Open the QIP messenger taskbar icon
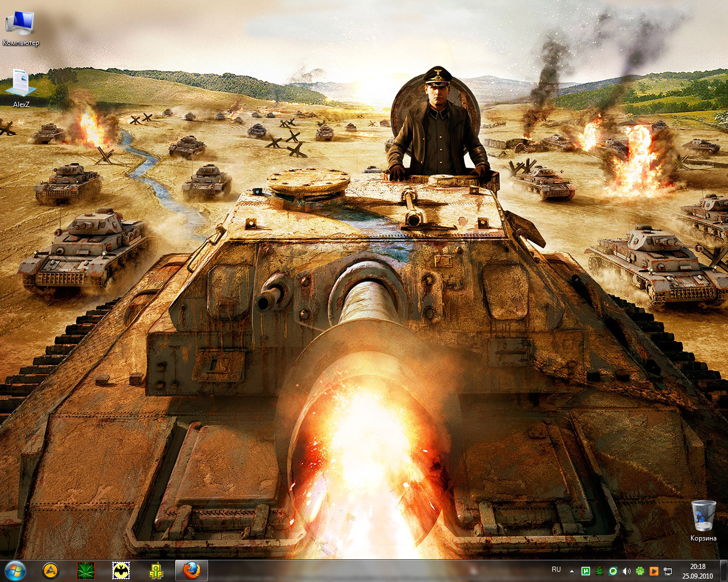 tap(156, 571)
